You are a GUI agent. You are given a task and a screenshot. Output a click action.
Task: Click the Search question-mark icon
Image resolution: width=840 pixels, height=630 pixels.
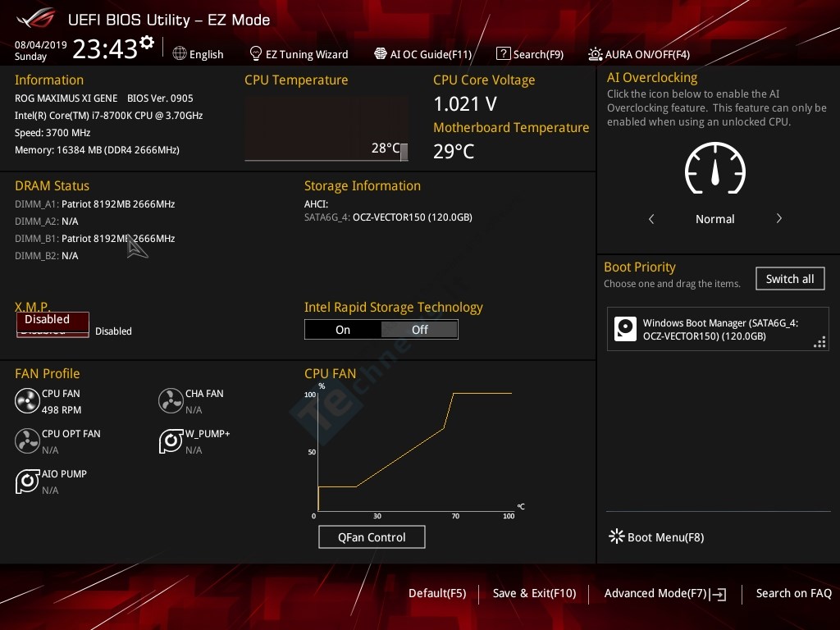coord(503,53)
